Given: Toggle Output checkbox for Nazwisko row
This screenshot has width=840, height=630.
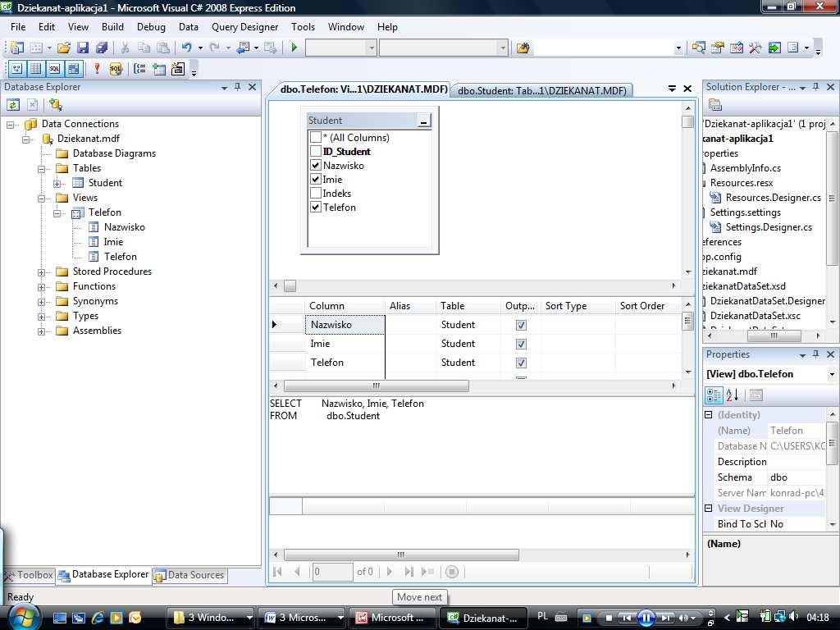Looking at the screenshot, I should point(521,325).
